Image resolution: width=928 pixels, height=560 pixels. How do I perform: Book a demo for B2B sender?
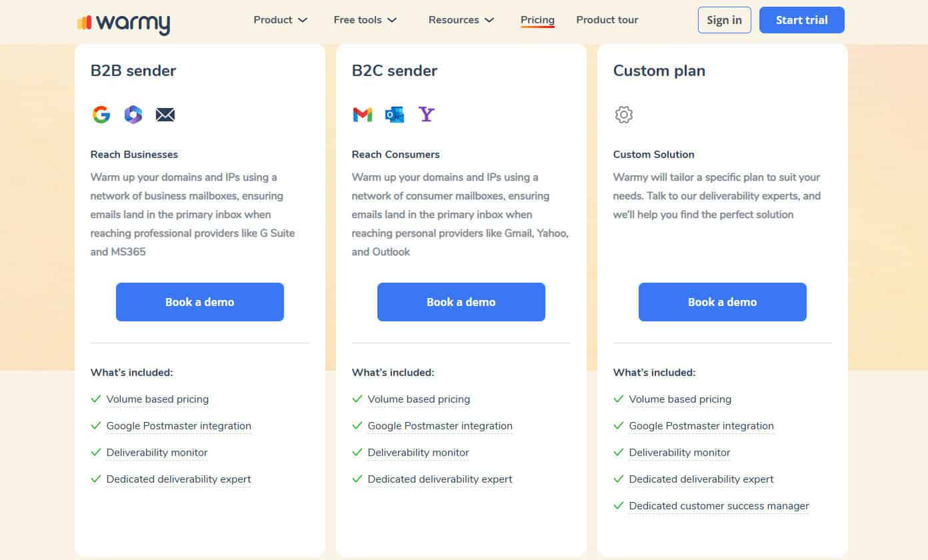(x=200, y=302)
